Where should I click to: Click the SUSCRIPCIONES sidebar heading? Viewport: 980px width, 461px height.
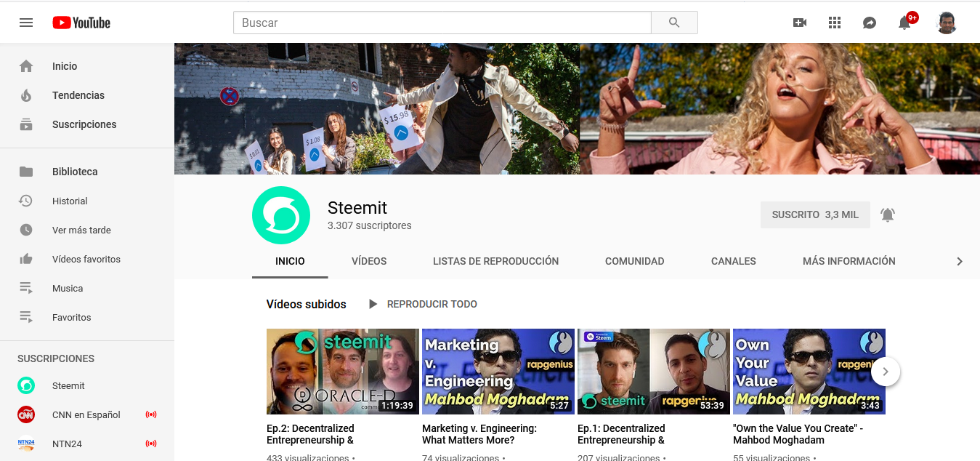click(x=56, y=358)
